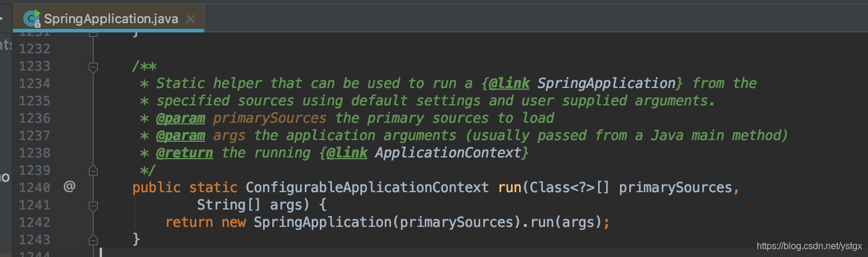868x257 pixels.
Task: Click line number 1242 in the gutter
Action: pos(35,222)
